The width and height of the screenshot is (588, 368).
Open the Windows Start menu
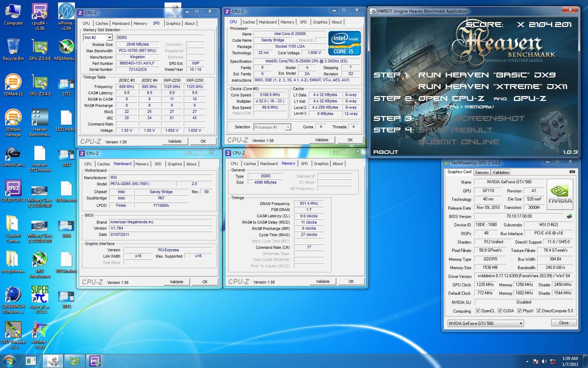9,361
